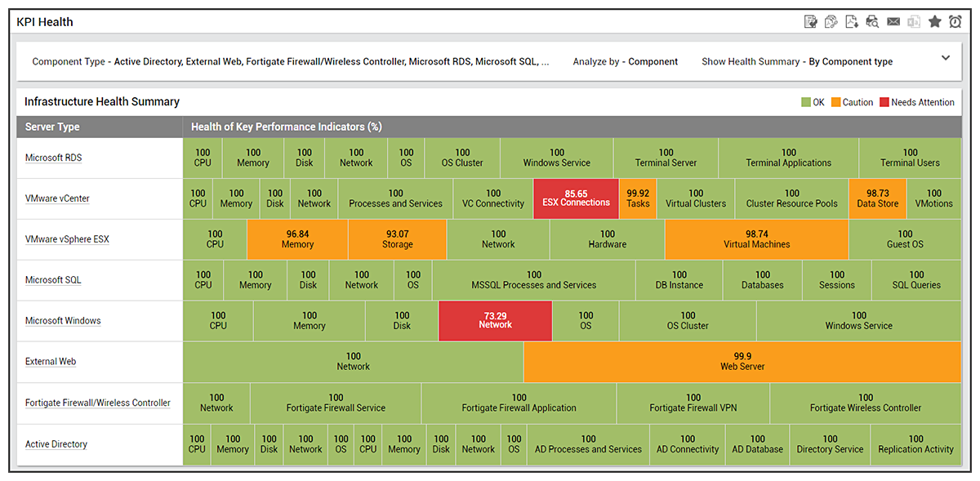The image size is (980, 481).
Task: Select External Web's 100 Network cell
Action: pos(353,362)
